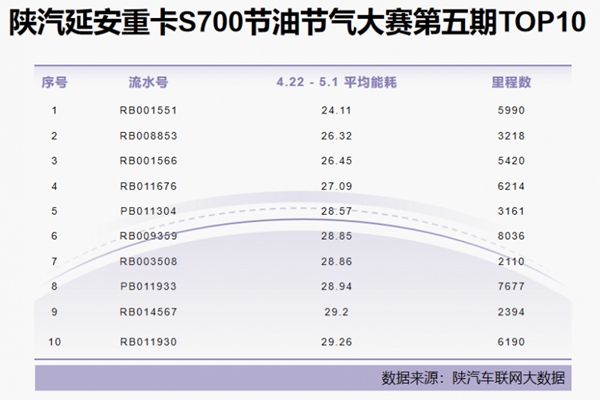
Task: Click serial number PB011933
Action: tap(148, 286)
